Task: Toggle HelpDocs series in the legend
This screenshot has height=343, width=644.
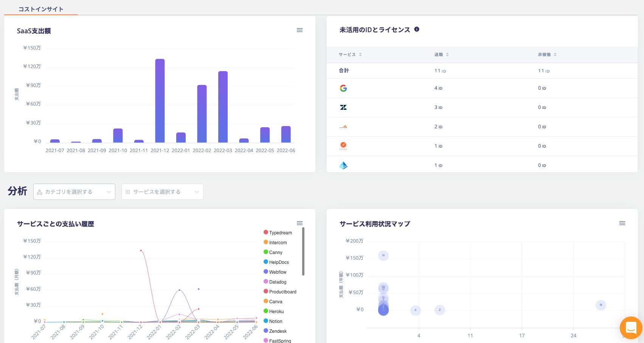Action: coord(276,262)
